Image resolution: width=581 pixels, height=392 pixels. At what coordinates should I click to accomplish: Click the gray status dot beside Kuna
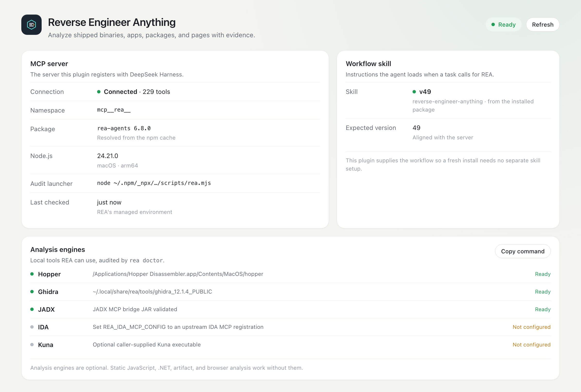tap(32, 345)
